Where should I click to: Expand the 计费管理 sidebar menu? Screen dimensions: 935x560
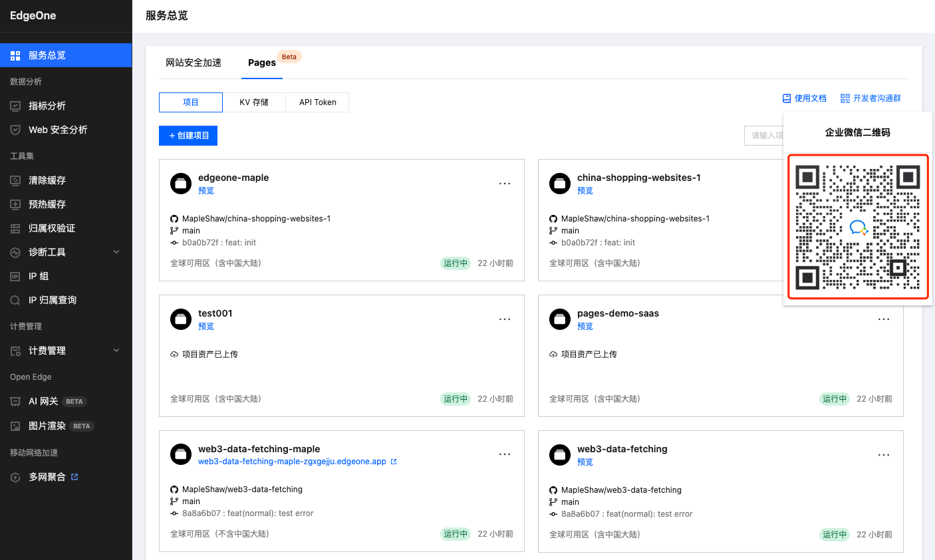pyautogui.click(x=116, y=350)
